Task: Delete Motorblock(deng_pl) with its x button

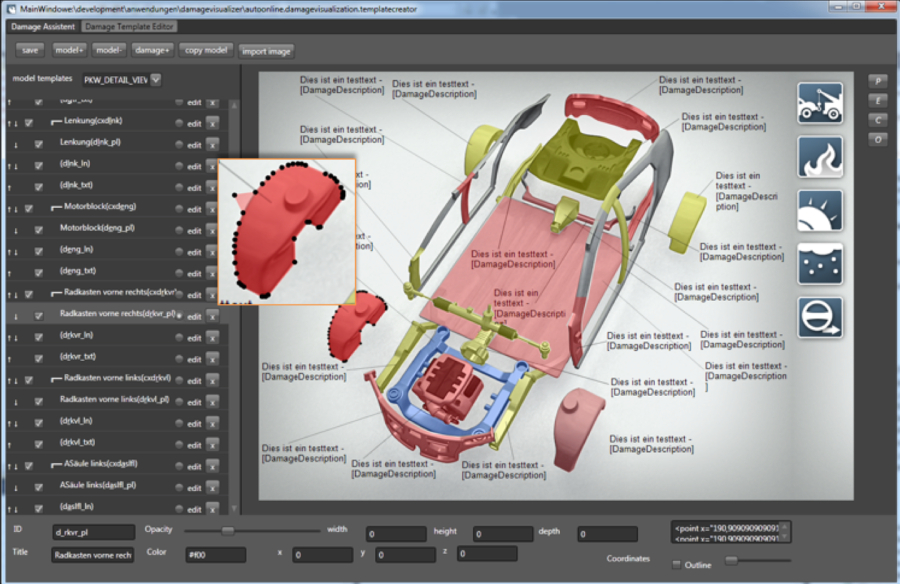Action: 212,229
